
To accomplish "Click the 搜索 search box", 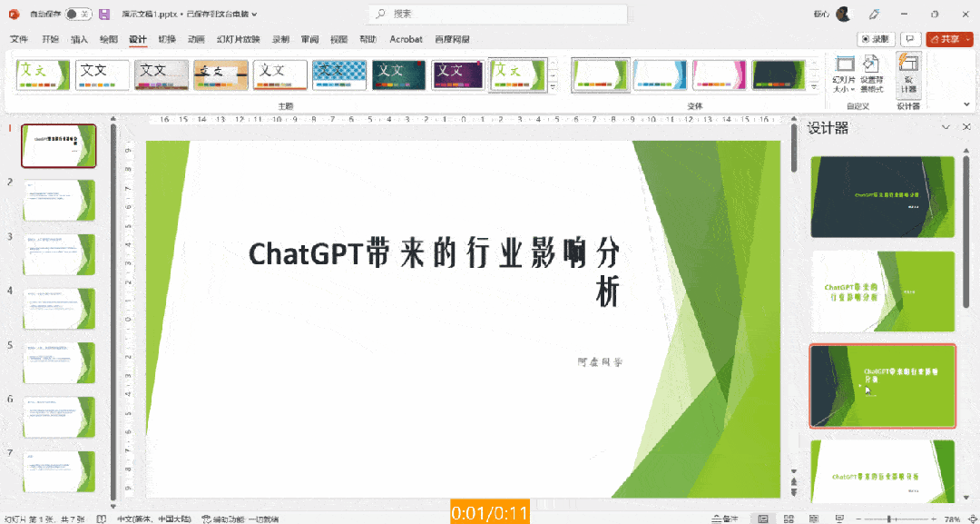I will pyautogui.click(x=497, y=14).
